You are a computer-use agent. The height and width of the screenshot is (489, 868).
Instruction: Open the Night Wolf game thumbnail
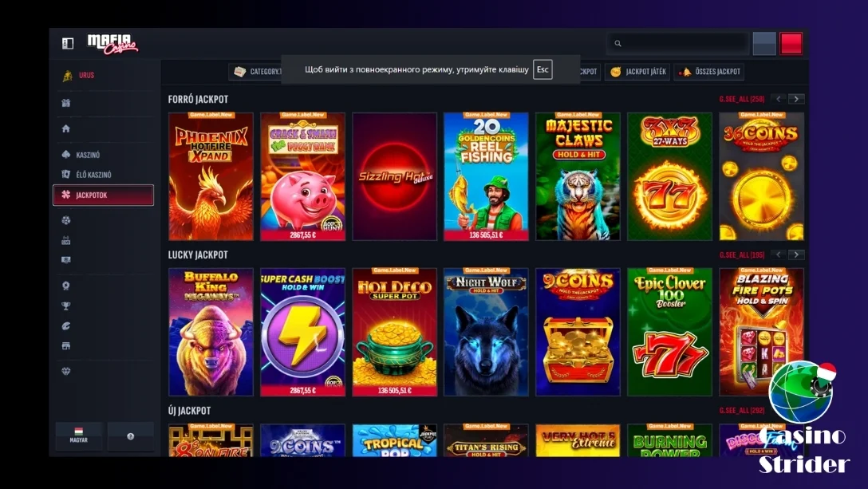coord(486,332)
